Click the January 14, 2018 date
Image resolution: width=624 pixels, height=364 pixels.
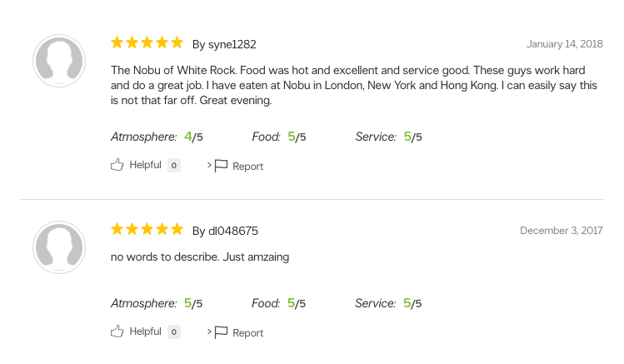(x=564, y=44)
